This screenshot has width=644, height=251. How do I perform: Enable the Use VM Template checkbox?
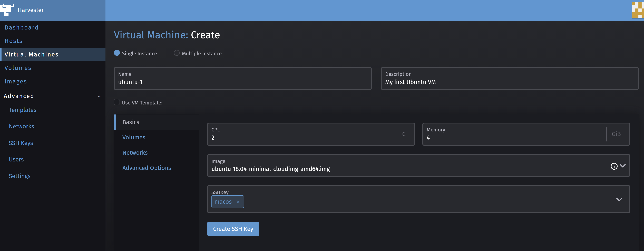point(117,102)
